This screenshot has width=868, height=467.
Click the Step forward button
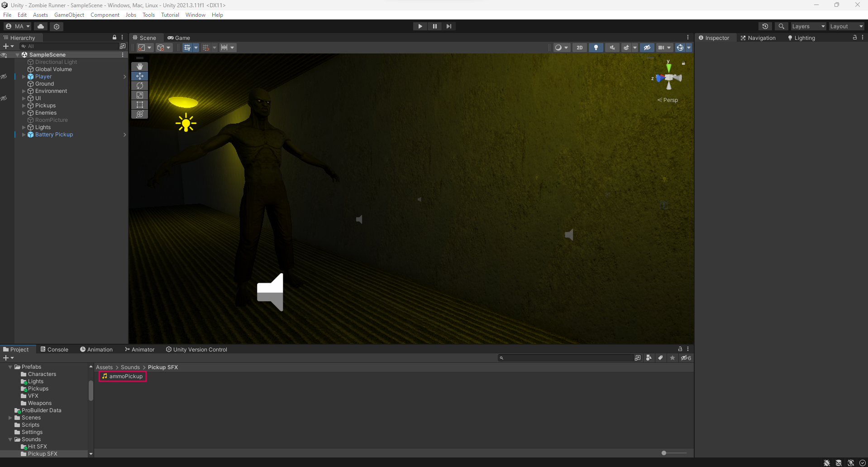pos(448,26)
